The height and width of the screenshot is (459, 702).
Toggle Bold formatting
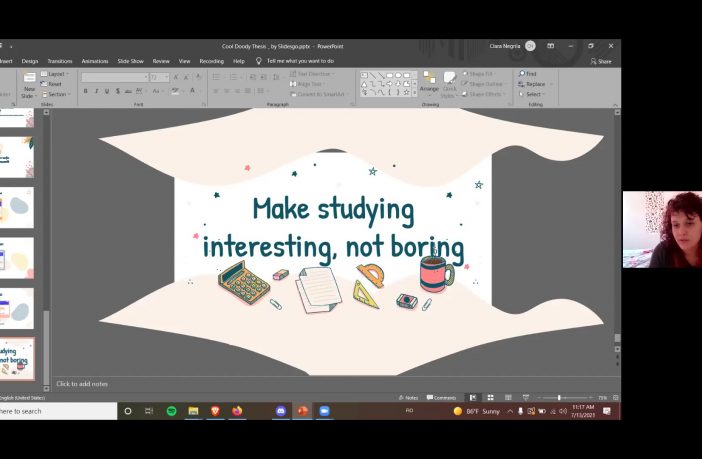(x=85, y=91)
